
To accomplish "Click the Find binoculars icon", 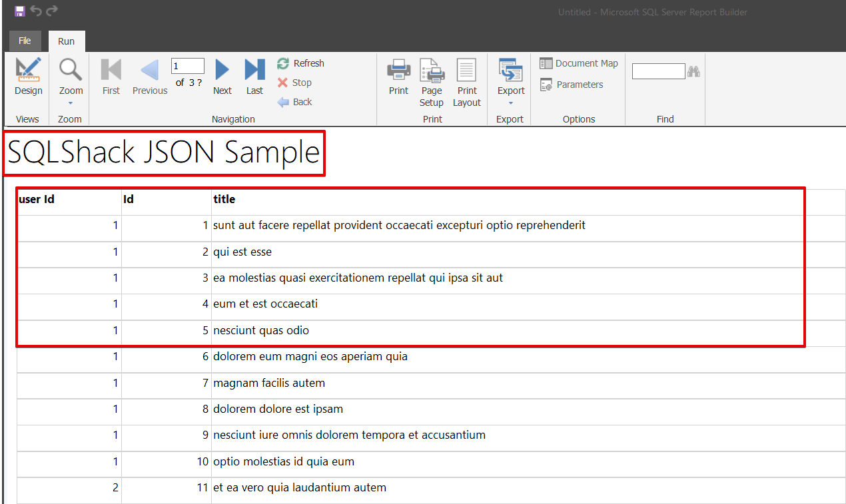I will (x=693, y=71).
